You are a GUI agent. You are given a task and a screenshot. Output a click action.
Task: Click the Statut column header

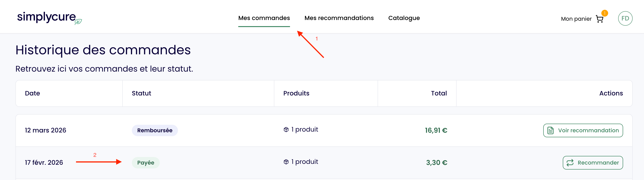[x=142, y=93]
